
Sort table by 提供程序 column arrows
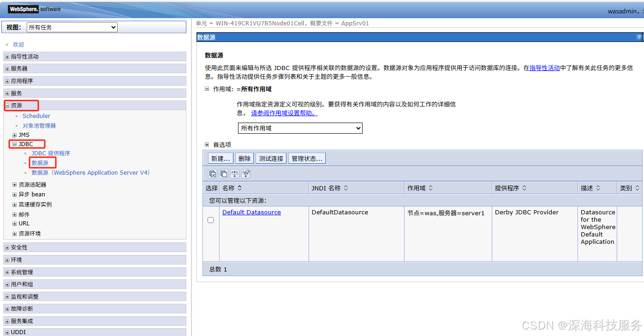tap(525, 188)
